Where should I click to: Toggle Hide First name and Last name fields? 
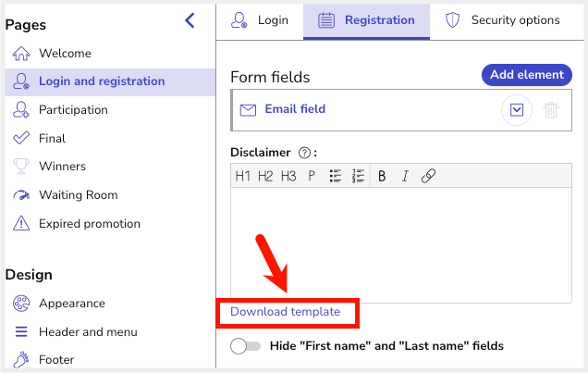pyautogui.click(x=245, y=346)
